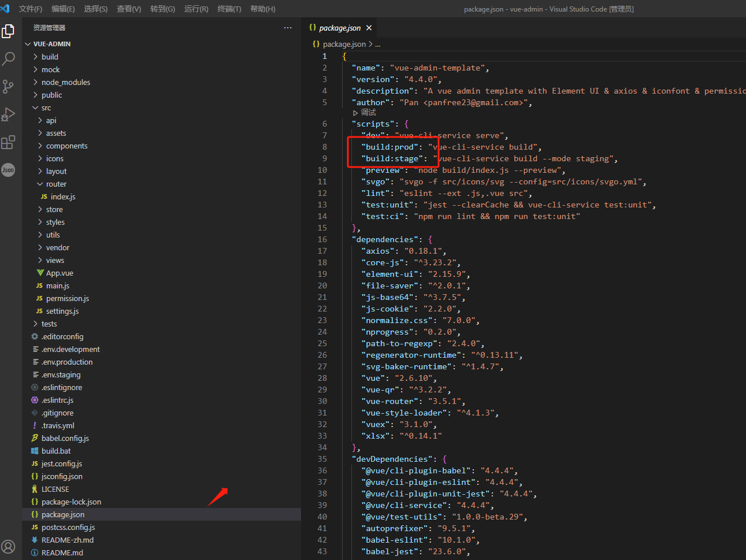Open the Json extension icon in activity bar
The height and width of the screenshot is (560, 746).
click(x=8, y=170)
